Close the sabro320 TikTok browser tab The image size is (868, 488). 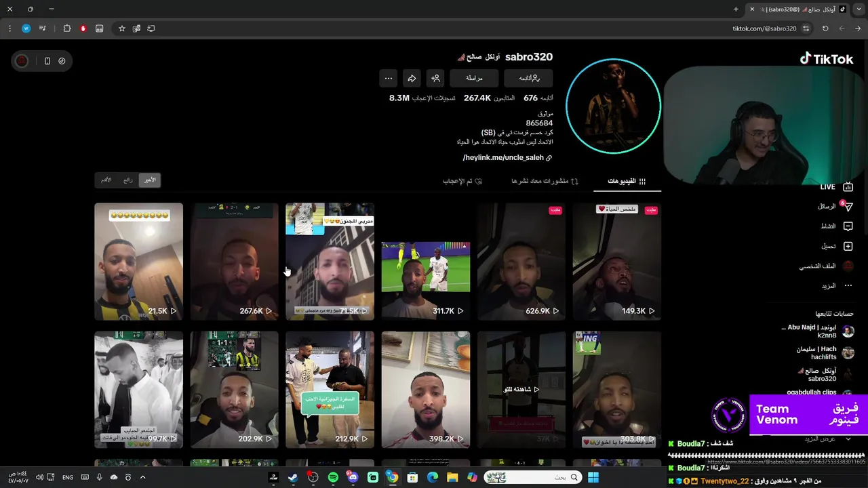click(x=751, y=9)
